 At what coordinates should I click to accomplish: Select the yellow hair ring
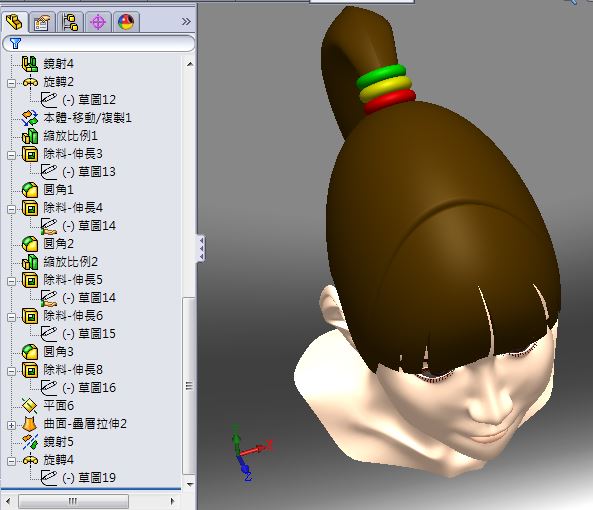pyautogui.click(x=385, y=88)
